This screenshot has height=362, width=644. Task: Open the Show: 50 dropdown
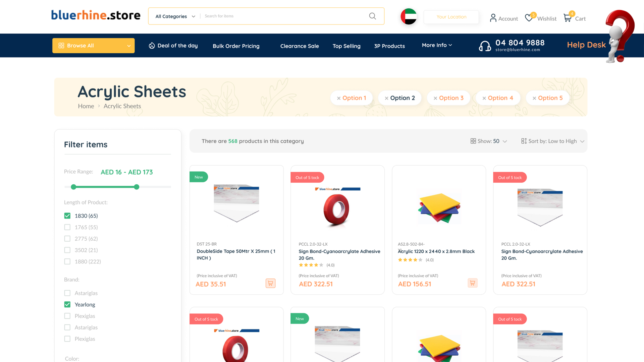point(488,141)
